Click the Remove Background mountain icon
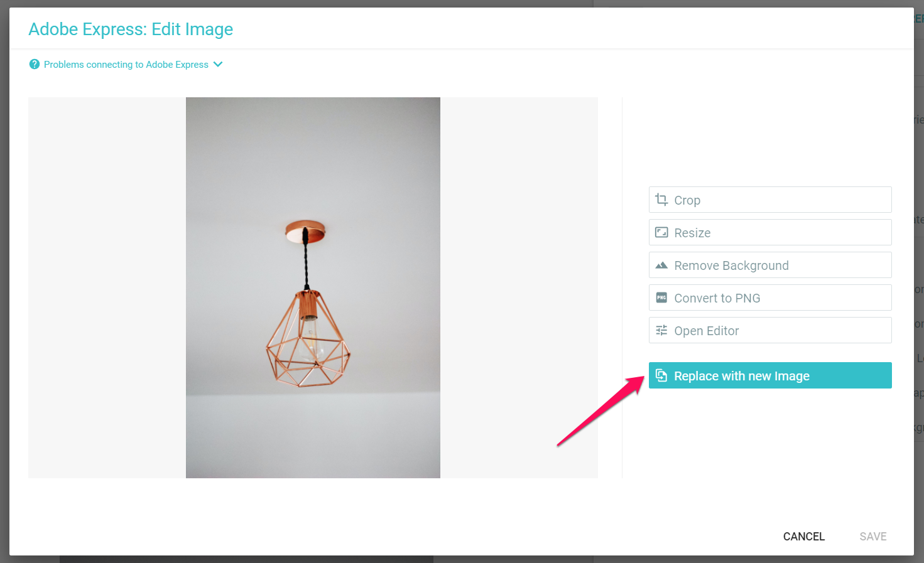924x563 pixels. [x=661, y=265]
